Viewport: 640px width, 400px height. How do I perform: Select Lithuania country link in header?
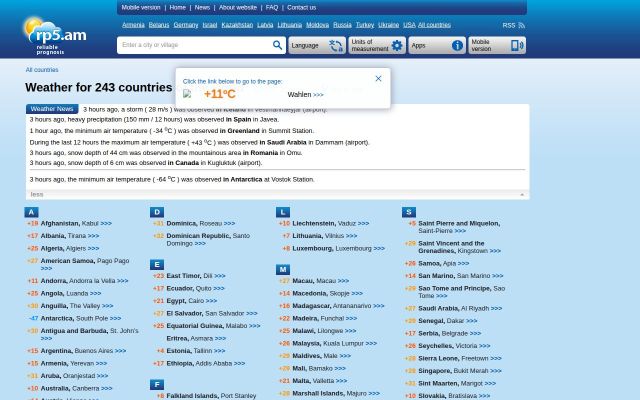click(x=289, y=25)
